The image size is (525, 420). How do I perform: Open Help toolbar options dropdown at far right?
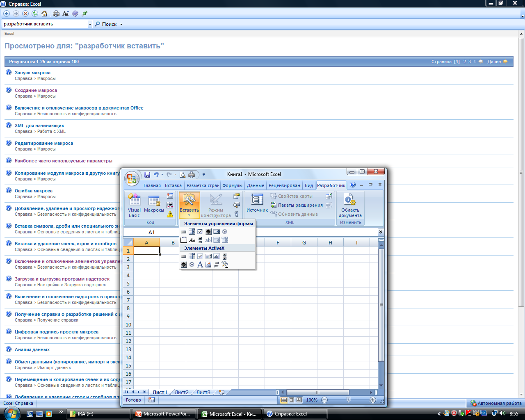click(522, 16)
